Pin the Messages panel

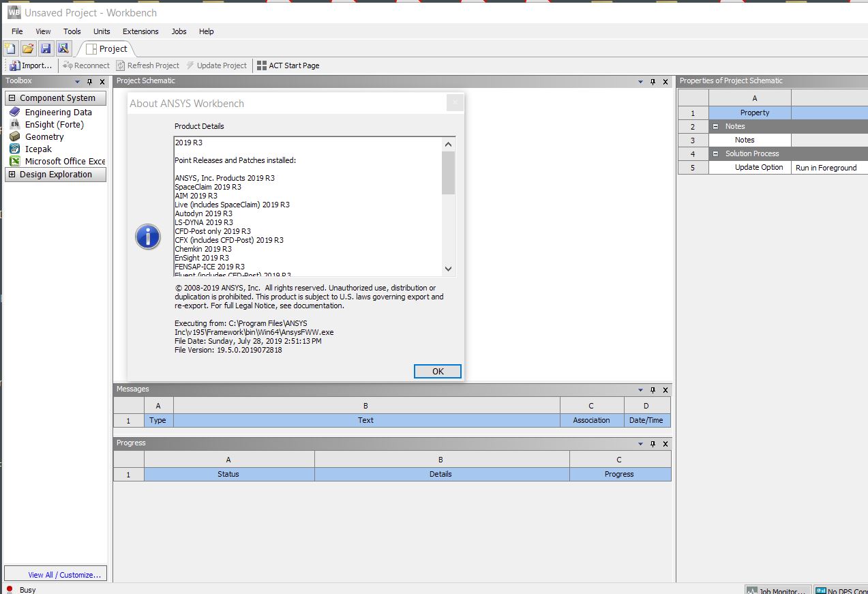[x=653, y=390]
